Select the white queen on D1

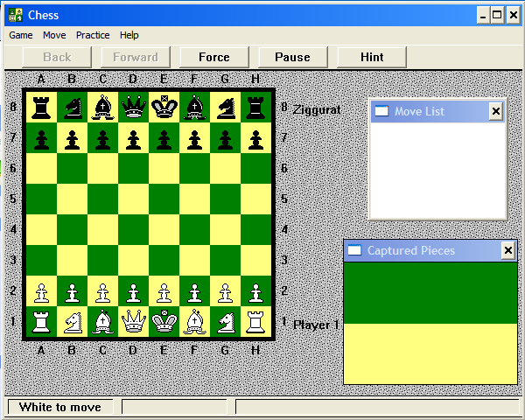pos(133,322)
